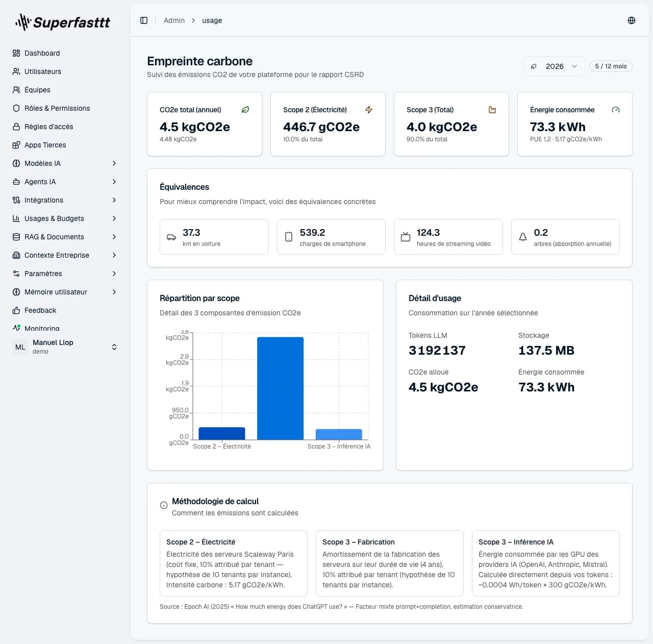
Task: Select Équipes in the sidebar
Action: coord(65,90)
